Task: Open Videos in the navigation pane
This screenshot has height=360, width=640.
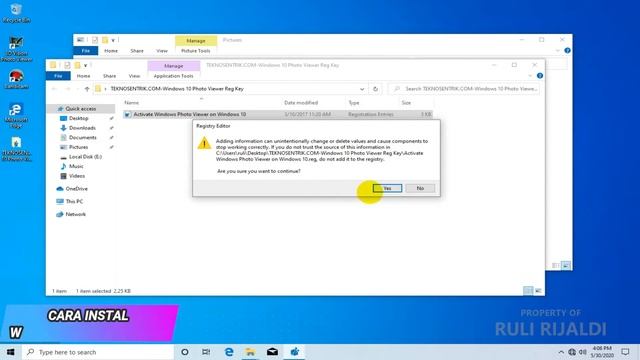Action: tap(77, 176)
